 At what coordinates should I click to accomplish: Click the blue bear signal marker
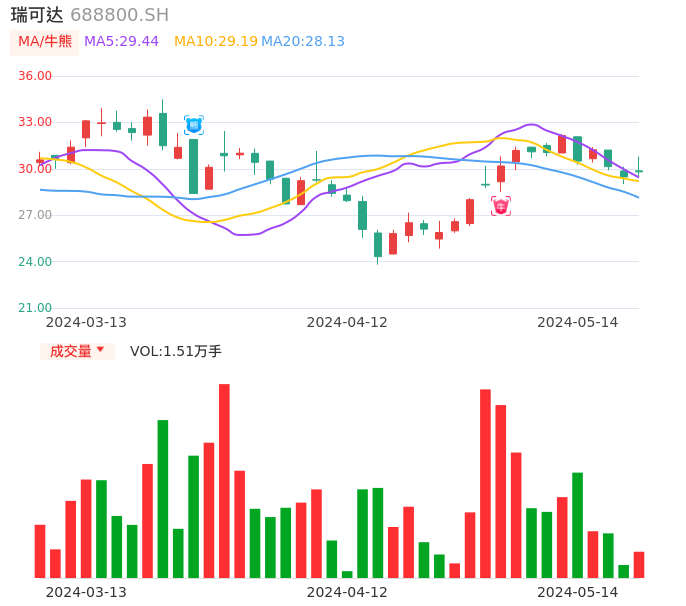click(193, 125)
